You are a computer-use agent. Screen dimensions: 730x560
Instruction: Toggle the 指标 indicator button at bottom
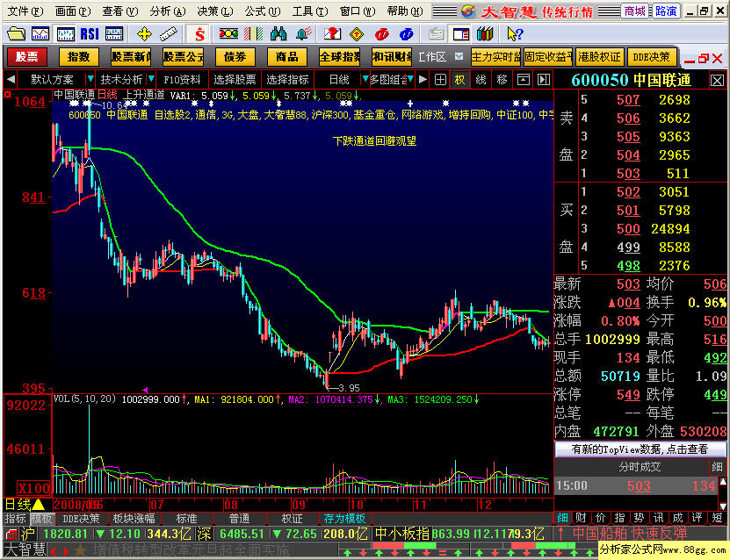point(15,518)
